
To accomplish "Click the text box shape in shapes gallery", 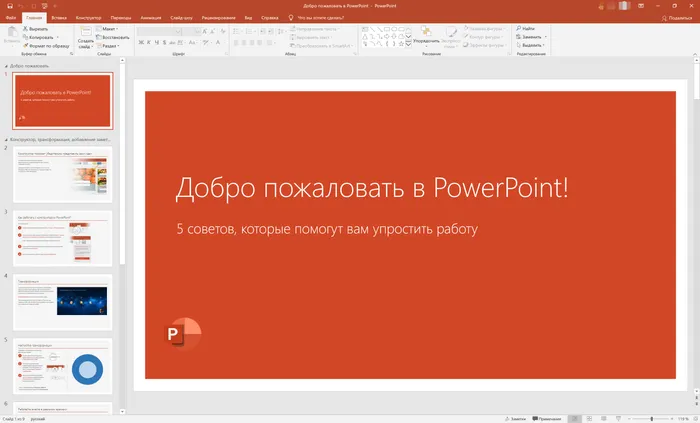I will point(365,29).
